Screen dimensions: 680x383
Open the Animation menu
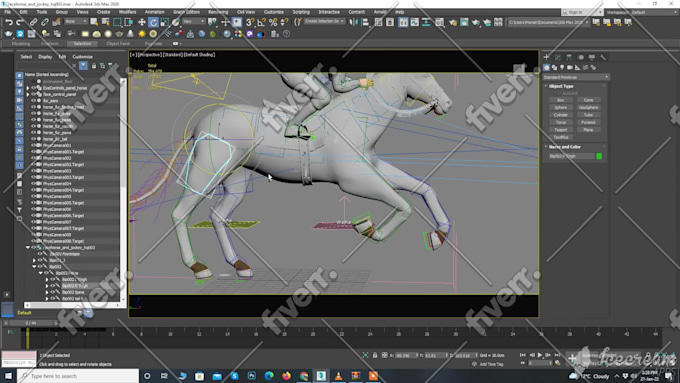click(154, 12)
